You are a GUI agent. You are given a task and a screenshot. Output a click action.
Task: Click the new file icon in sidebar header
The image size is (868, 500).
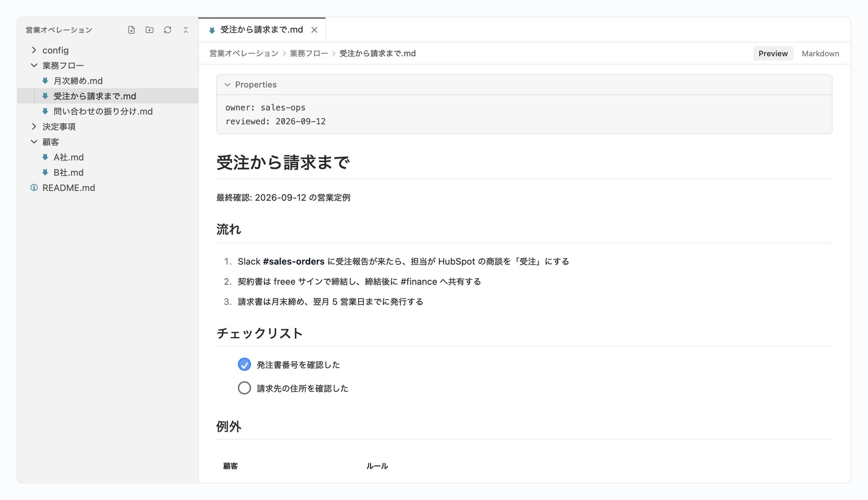[x=132, y=30]
